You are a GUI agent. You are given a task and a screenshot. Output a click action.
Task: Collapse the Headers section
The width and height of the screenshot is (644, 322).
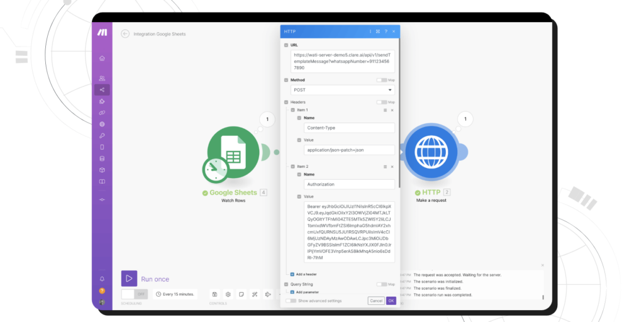286,103
